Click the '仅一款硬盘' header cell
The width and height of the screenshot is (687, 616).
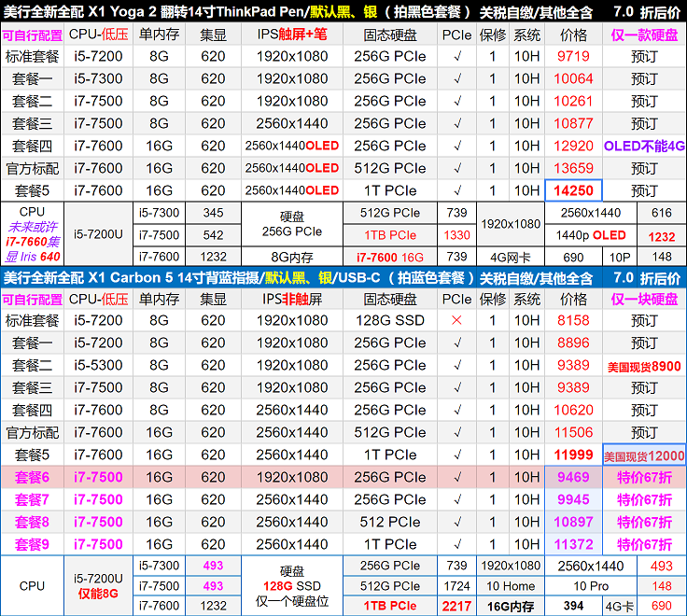644,35
